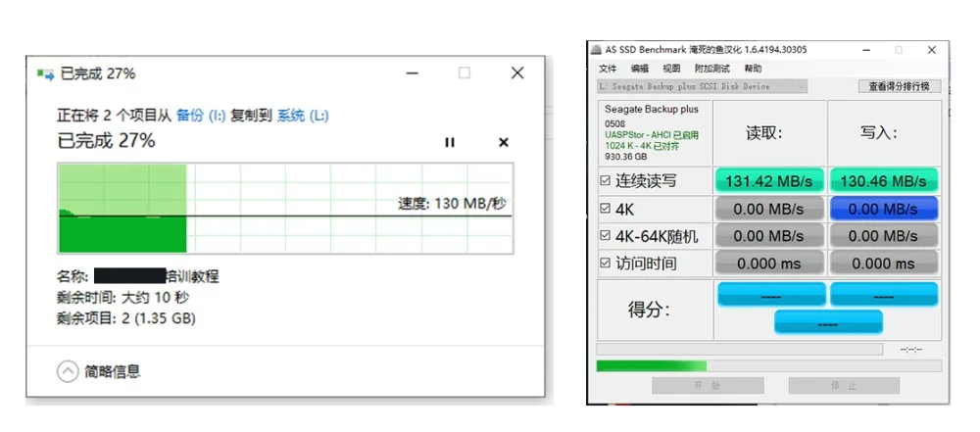Click the 停止 button to stop benchmark

pos(843,386)
